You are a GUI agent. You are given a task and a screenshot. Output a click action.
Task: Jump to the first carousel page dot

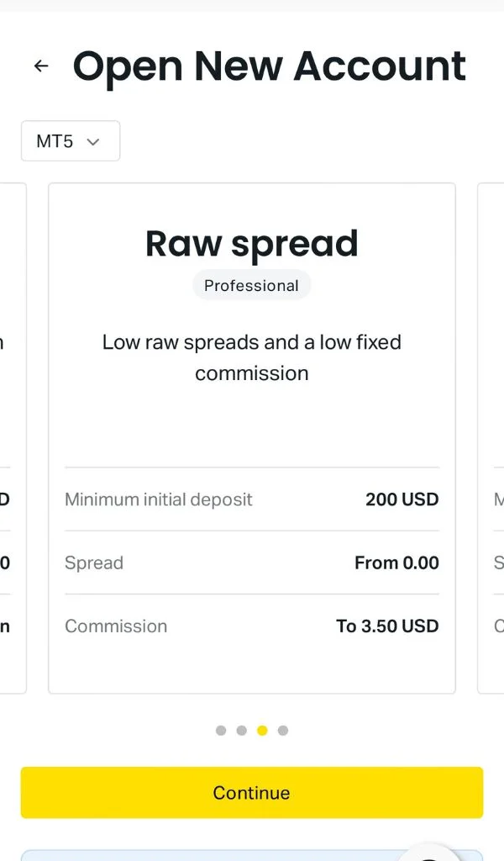221,731
